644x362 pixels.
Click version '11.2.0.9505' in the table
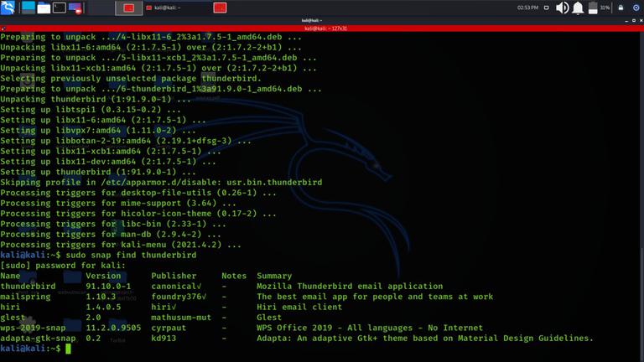113,328
